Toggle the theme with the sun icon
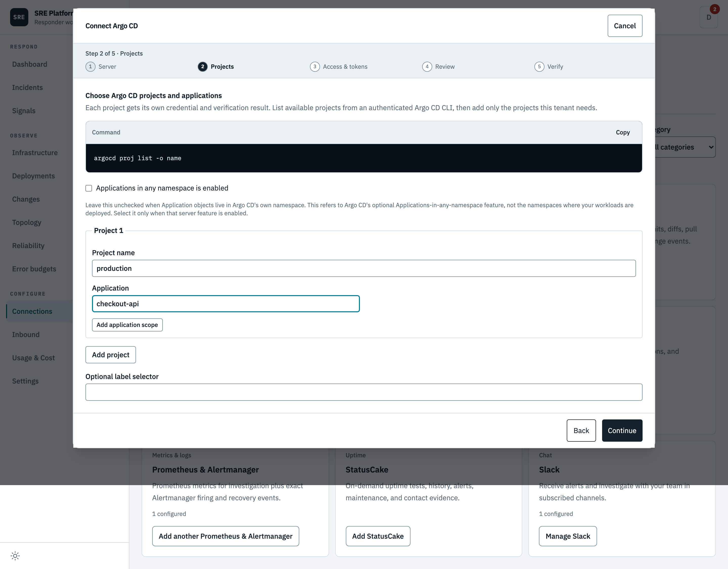The height and width of the screenshot is (569, 728). tap(15, 556)
